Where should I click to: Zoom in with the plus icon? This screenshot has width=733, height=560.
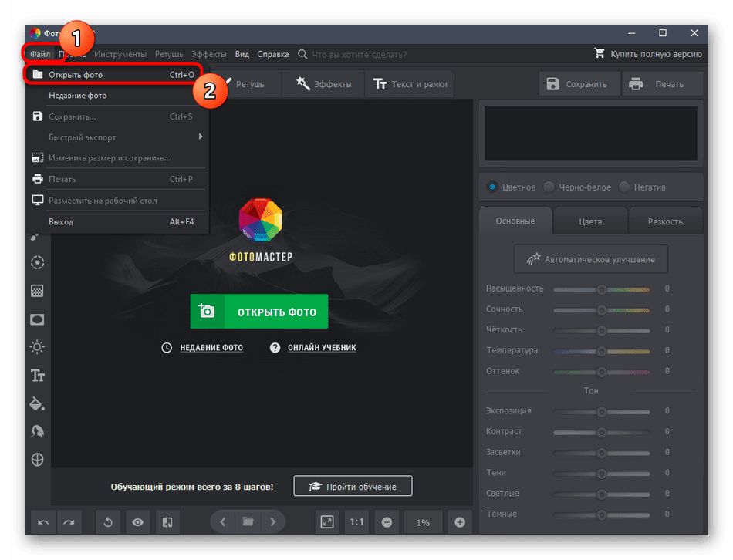pos(460,522)
